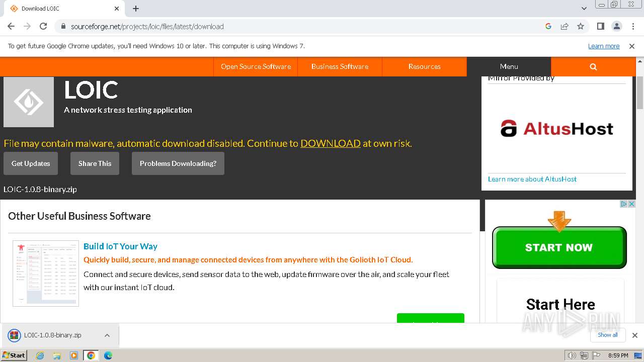Image resolution: width=644 pixels, height=362 pixels.
Task: Follow the Learn more link about updates
Action: [604, 46]
